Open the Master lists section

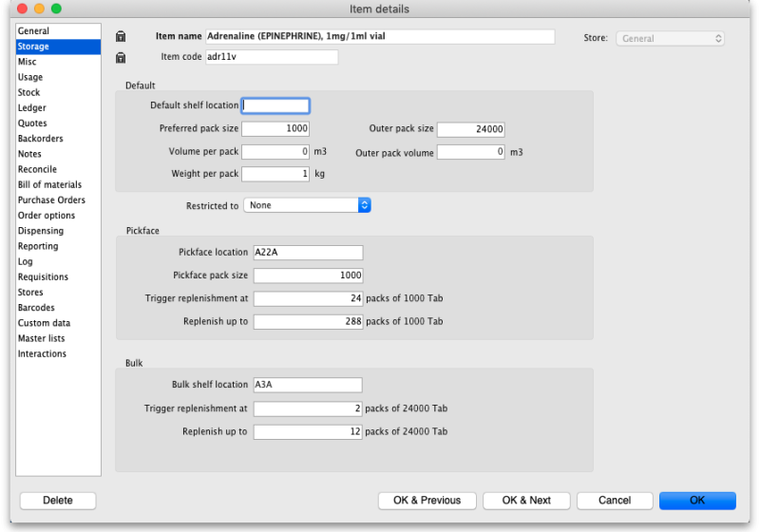tap(42, 338)
